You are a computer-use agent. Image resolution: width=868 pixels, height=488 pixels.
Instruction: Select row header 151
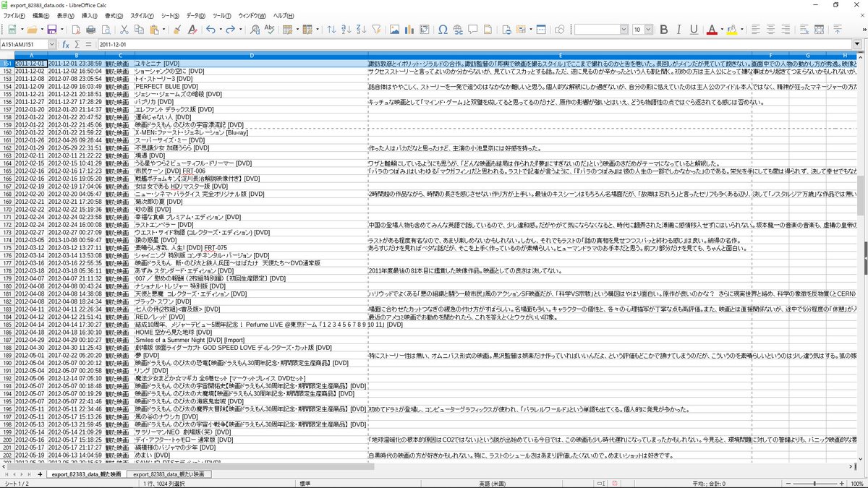tap(7, 63)
